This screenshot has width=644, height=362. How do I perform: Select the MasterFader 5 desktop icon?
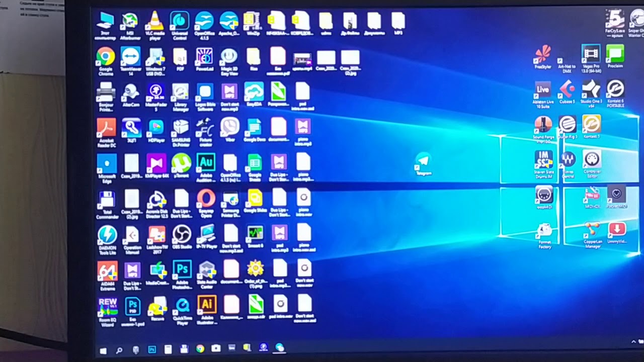[x=155, y=97]
